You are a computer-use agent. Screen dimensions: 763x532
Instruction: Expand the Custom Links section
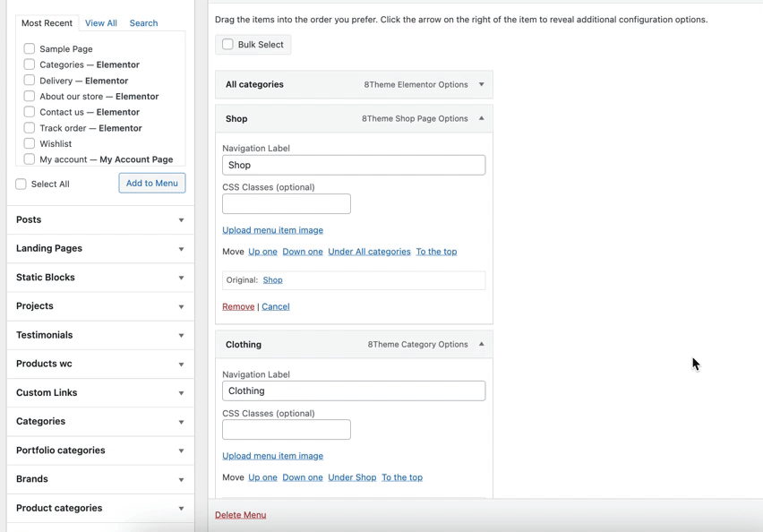pos(181,393)
